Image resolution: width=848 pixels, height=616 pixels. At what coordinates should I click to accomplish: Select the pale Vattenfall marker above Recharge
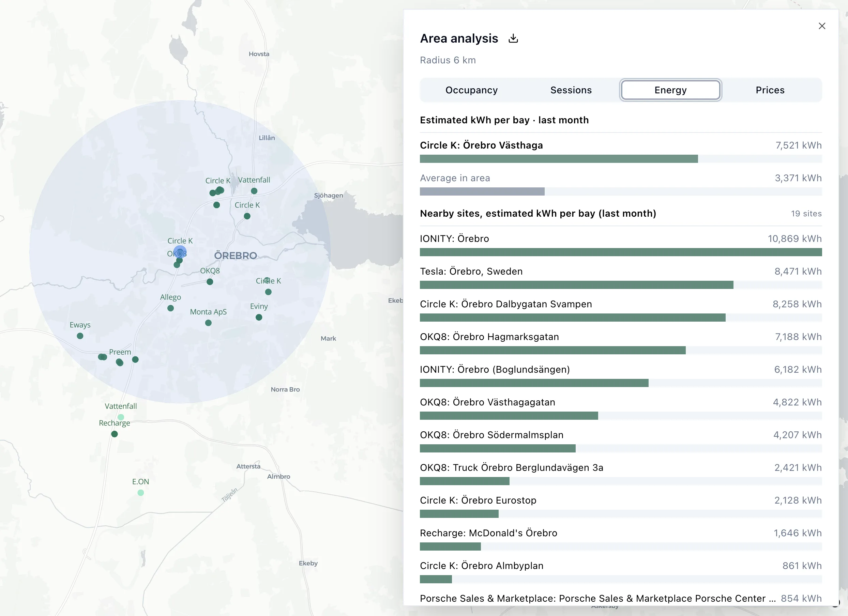pos(121,417)
